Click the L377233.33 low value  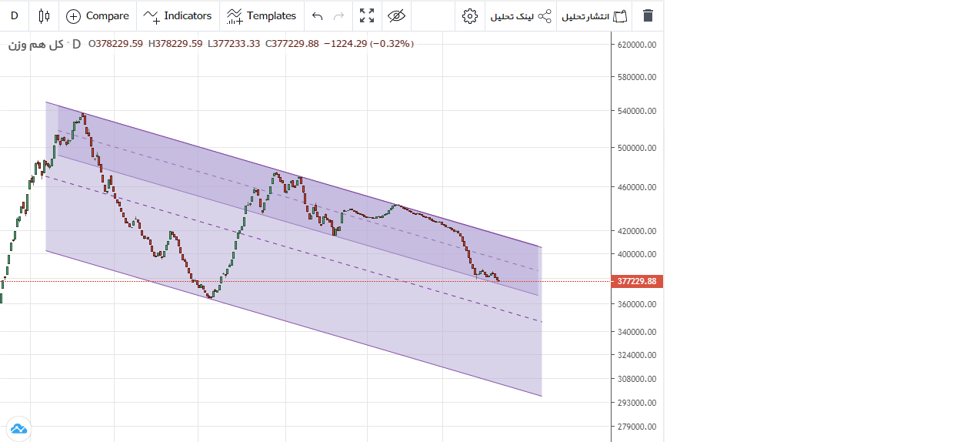tap(234, 44)
